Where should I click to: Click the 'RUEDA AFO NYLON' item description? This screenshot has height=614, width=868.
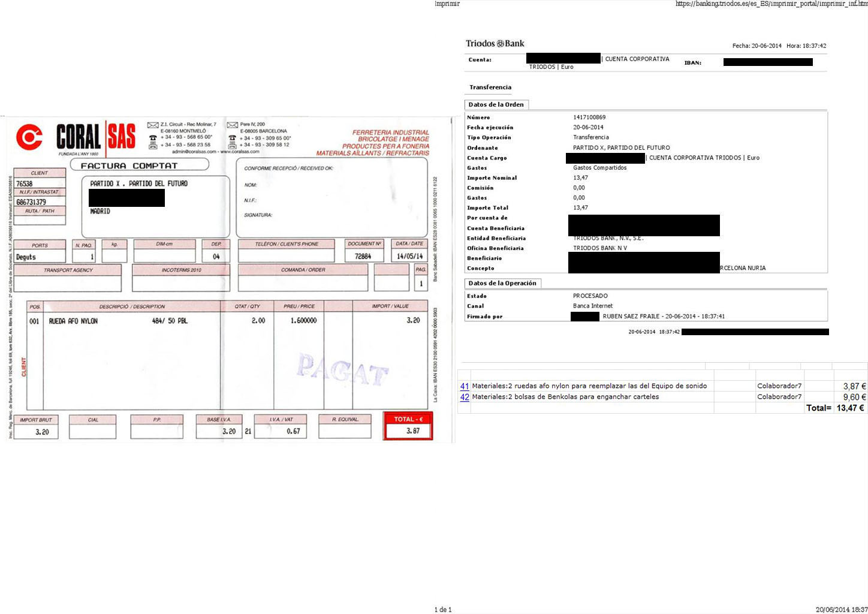click(x=73, y=321)
